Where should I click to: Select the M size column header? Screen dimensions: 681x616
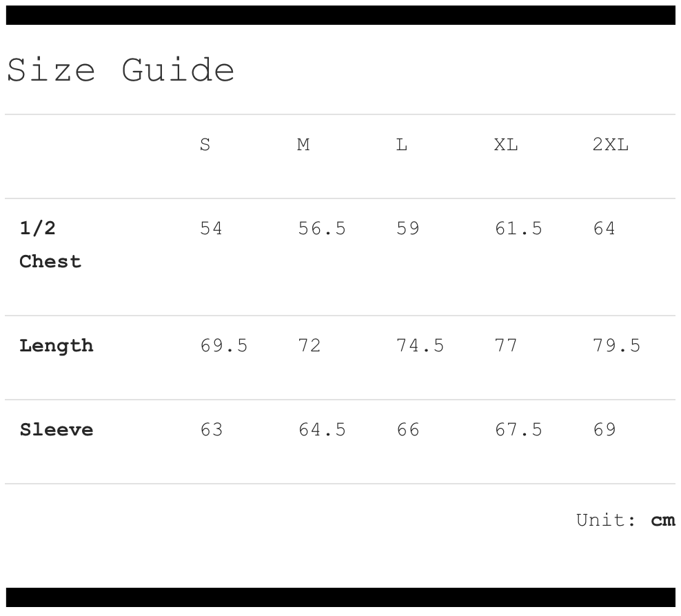(x=303, y=145)
